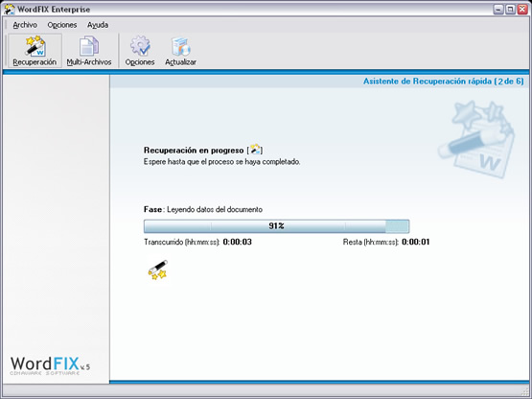Open the Opciones menu in menu bar
Image resolution: width=532 pixels, height=399 pixels.
click(62, 25)
